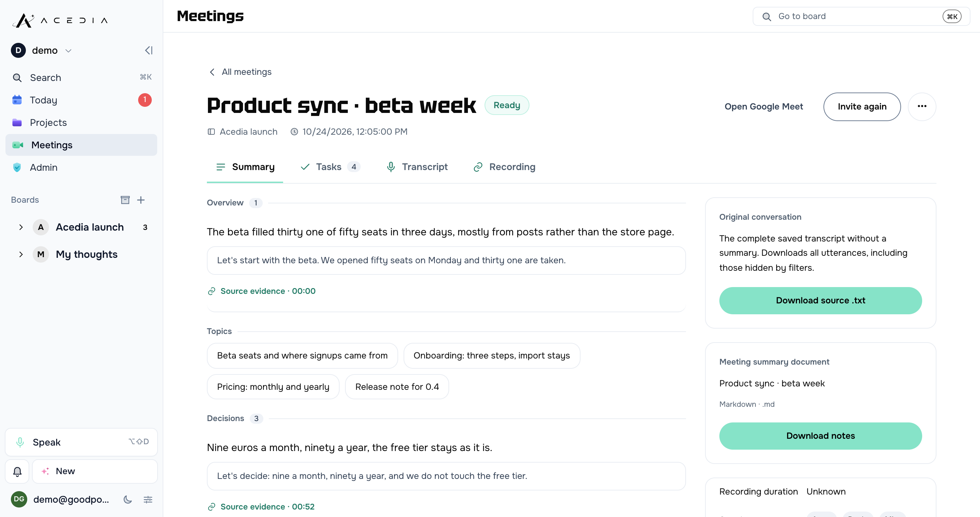Viewport: 980px width, 517px height.
Task: Click the demo@goodpo... account label
Action: pos(71,500)
